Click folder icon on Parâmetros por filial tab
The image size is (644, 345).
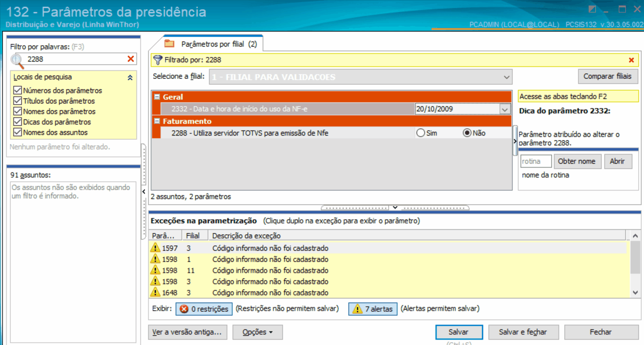(169, 44)
